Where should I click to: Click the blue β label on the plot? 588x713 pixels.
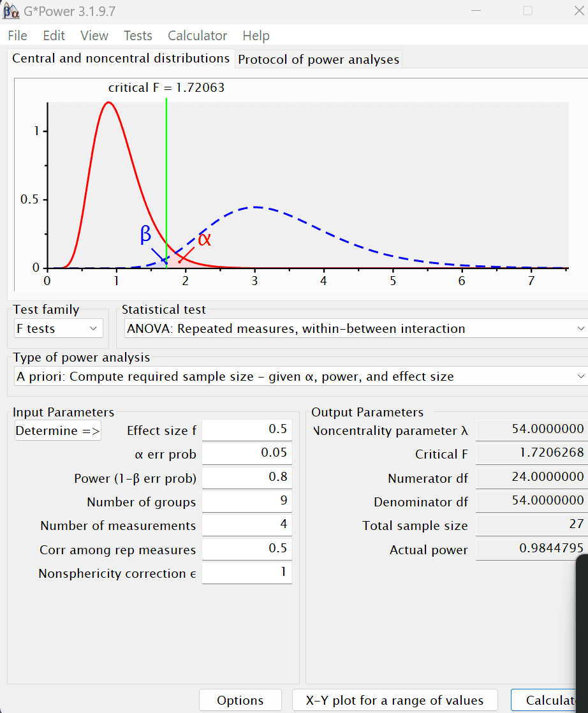pyautogui.click(x=145, y=235)
